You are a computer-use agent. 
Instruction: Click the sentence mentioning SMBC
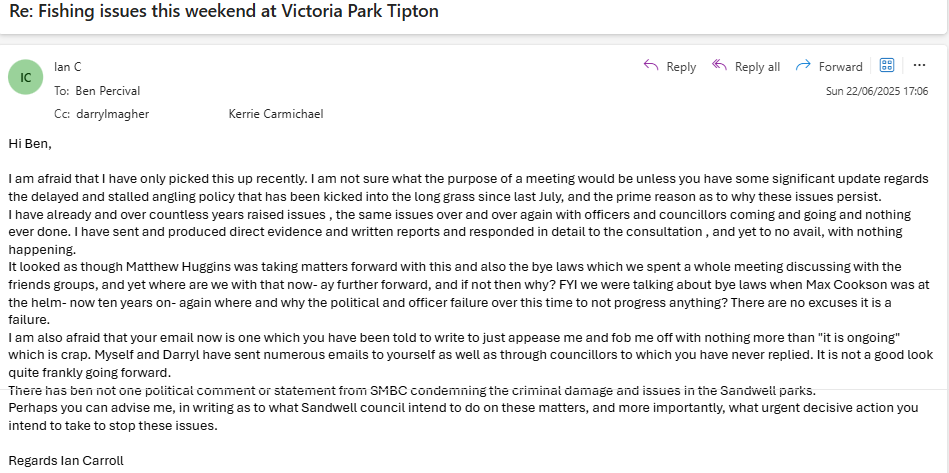(x=411, y=389)
